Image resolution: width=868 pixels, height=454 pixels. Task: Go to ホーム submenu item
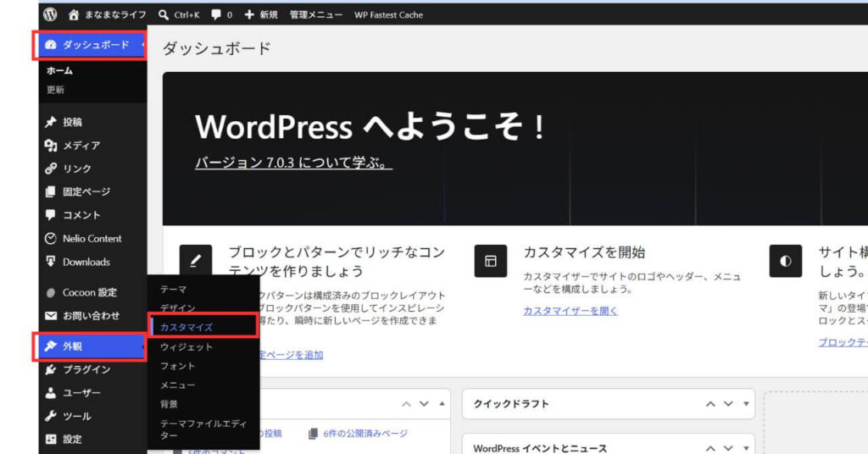(x=60, y=71)
